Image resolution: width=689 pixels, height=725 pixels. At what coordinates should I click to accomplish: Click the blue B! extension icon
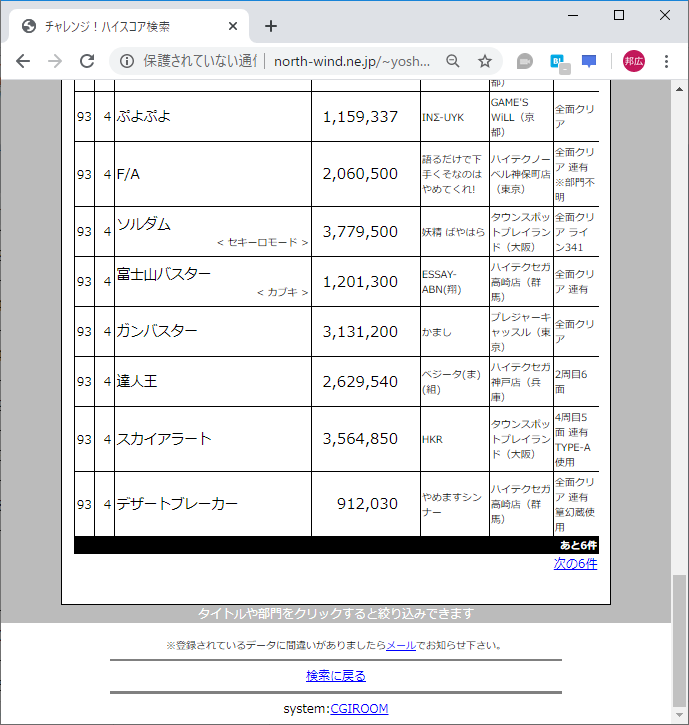click(x=560, y=62)
